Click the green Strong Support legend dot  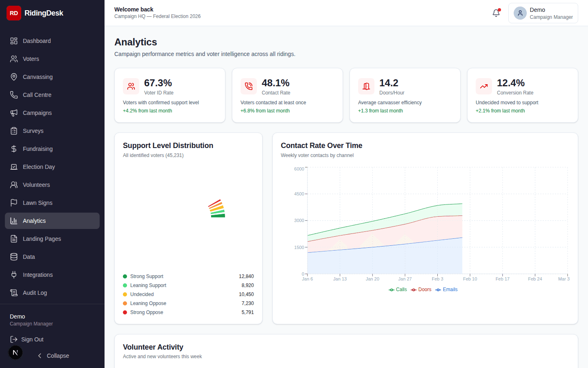pos(125,276)
